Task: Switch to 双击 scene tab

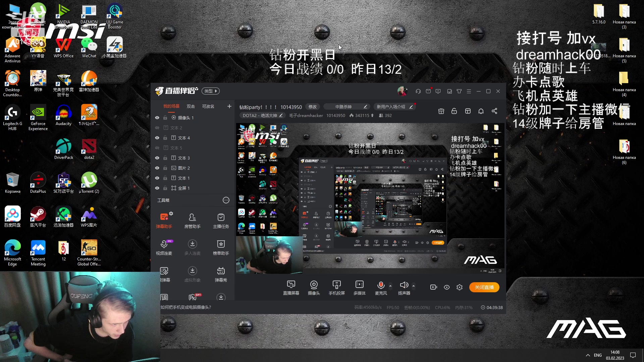Action: coord(191,106)
